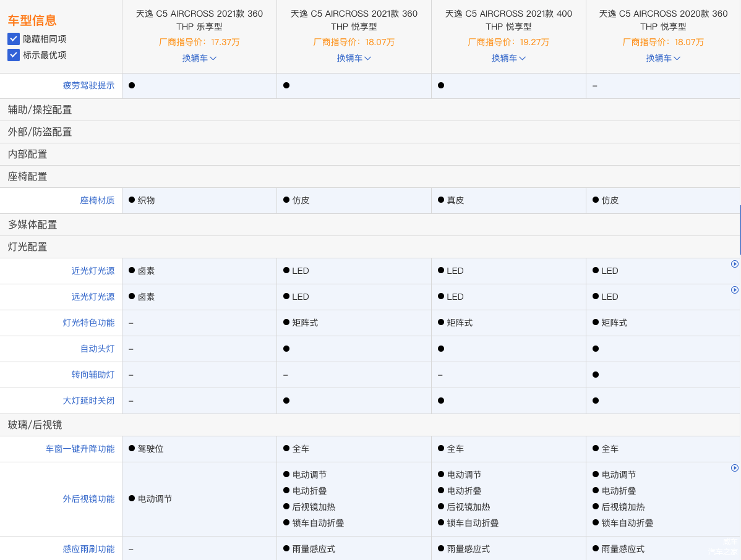This screenshot has width=741, height=560.
Task: Click video icon in 近光灯光源 row
Action: coord(734,264)
